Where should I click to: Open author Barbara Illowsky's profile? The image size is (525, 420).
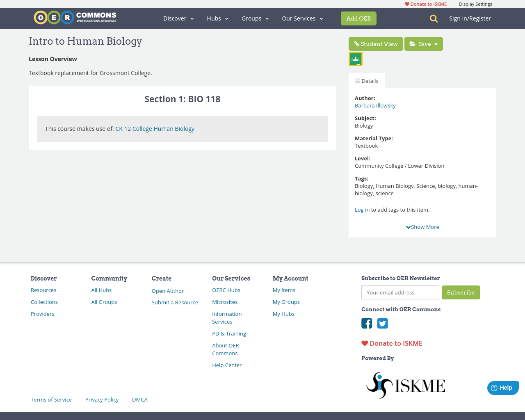(x=375, y=105)
